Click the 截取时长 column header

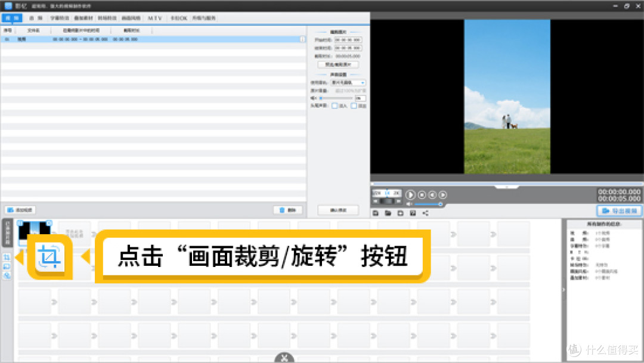pos(131,30)
